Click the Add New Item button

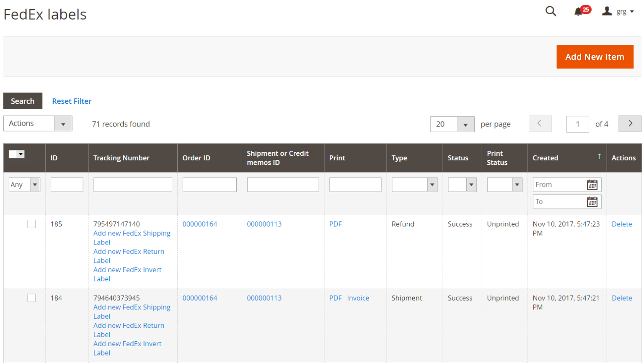coord(595,57)
